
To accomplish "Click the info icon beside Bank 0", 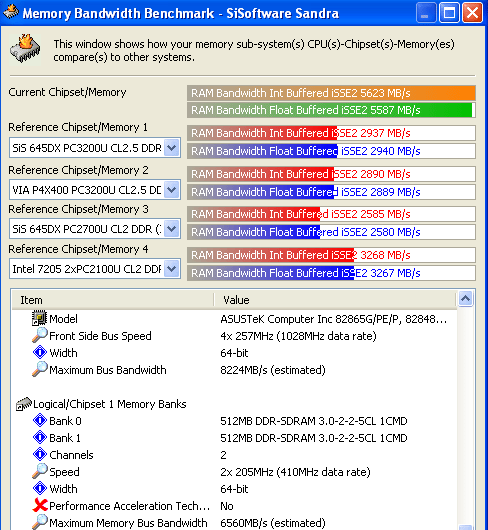I will pyautogui.click(x=40, y=420).
